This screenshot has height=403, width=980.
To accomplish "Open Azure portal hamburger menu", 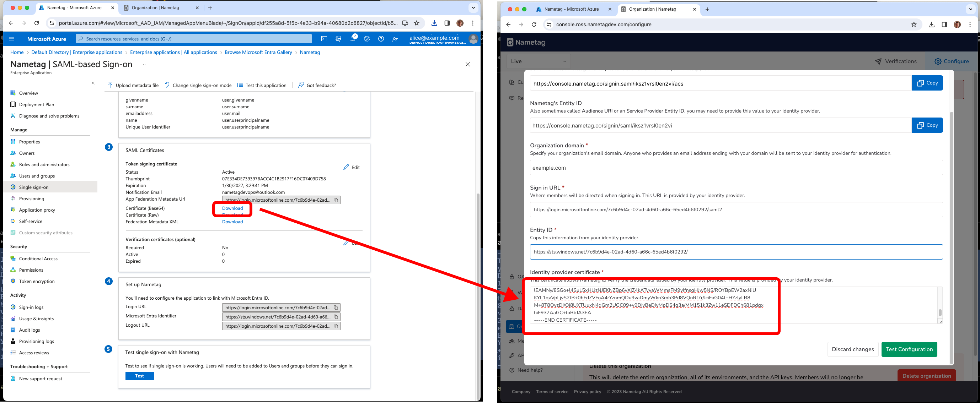I will (11, 39).
